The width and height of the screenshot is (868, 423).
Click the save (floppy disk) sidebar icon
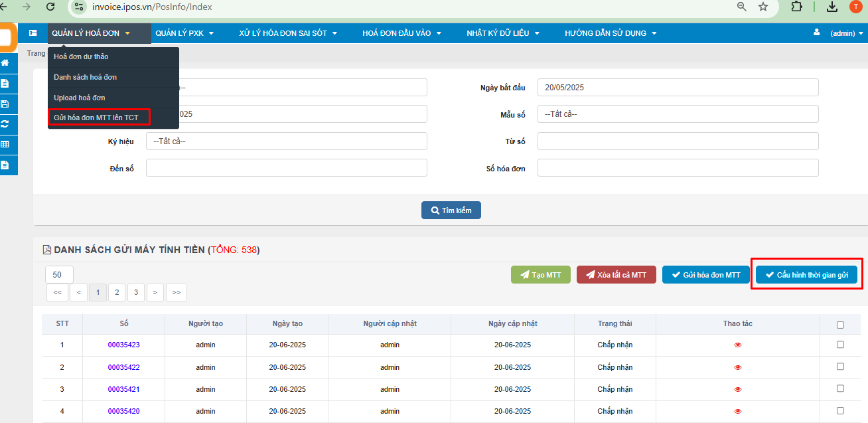tap(5, 104)
